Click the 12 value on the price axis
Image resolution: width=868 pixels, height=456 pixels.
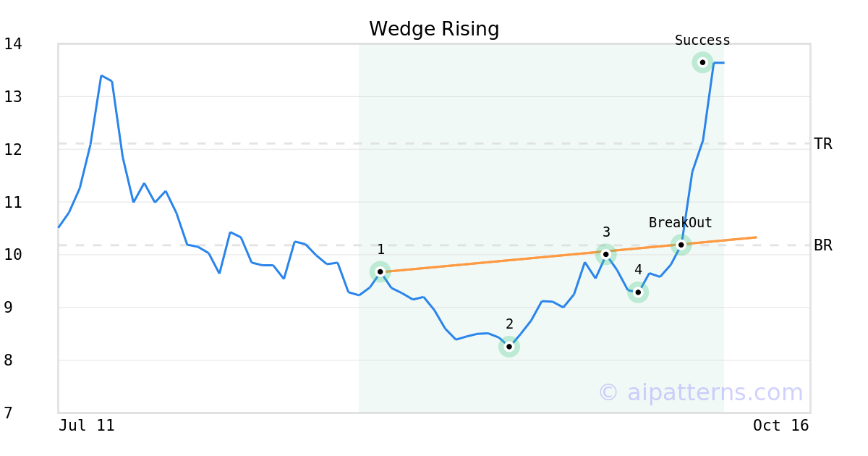(13, 150)
